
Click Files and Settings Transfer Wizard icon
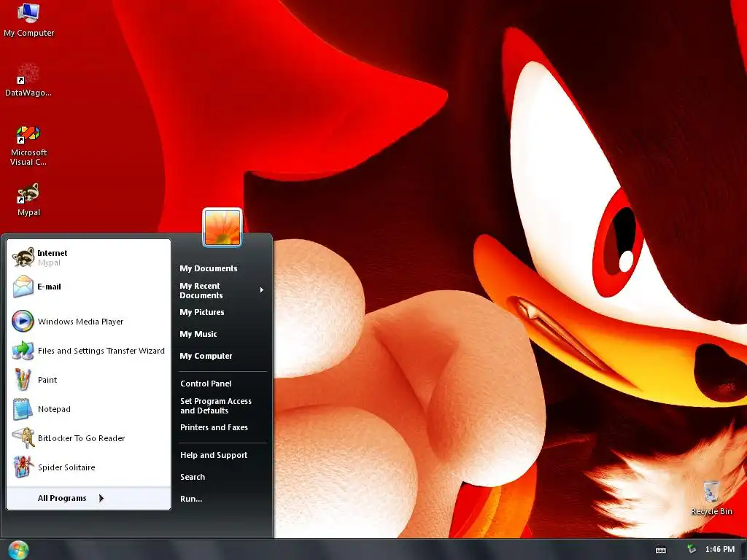point(23,351)
